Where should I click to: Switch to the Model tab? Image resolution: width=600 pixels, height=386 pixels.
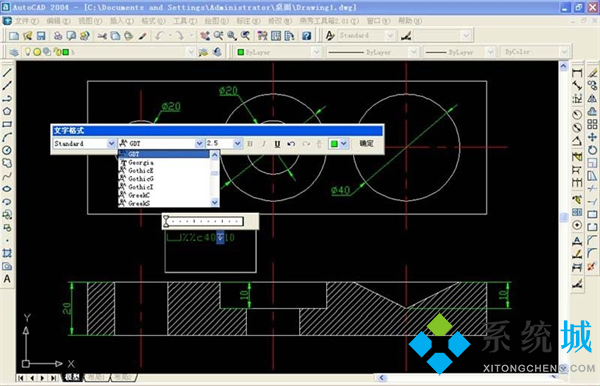coord(72,378)
